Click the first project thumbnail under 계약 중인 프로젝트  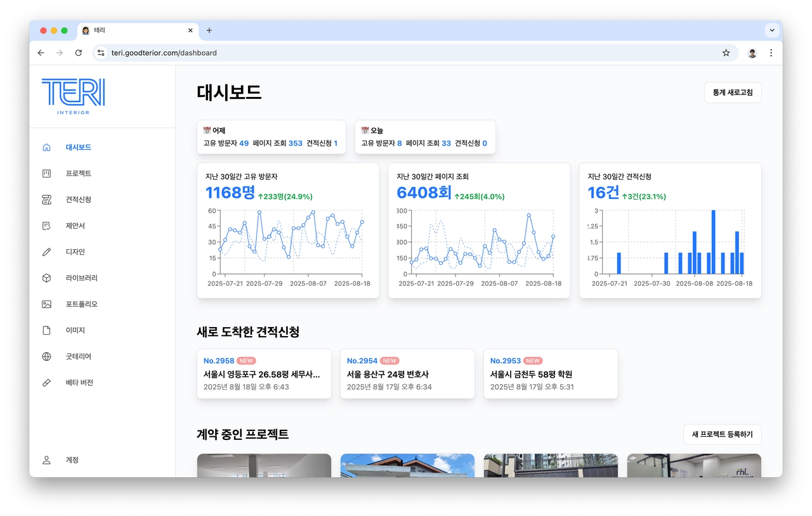click(x=264, y=466)
